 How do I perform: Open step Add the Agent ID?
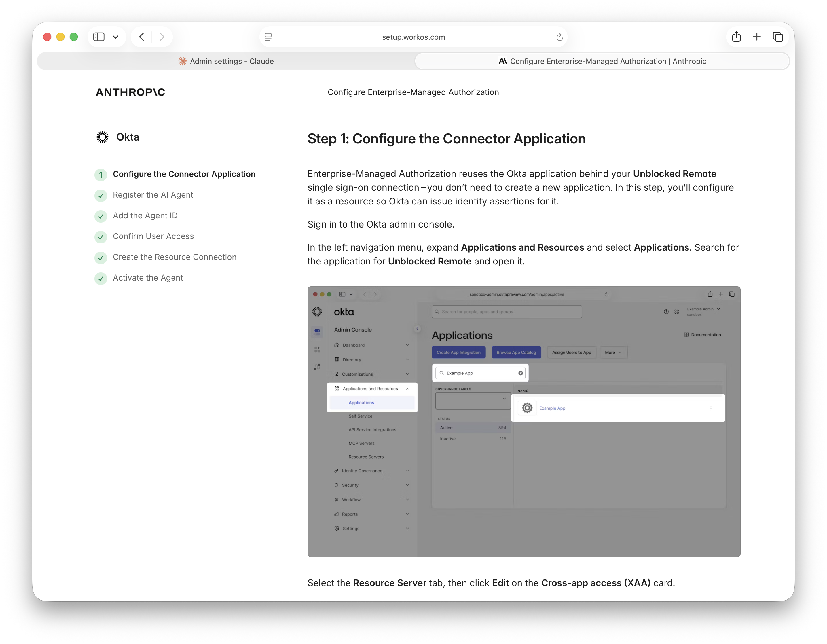[145, 215]
